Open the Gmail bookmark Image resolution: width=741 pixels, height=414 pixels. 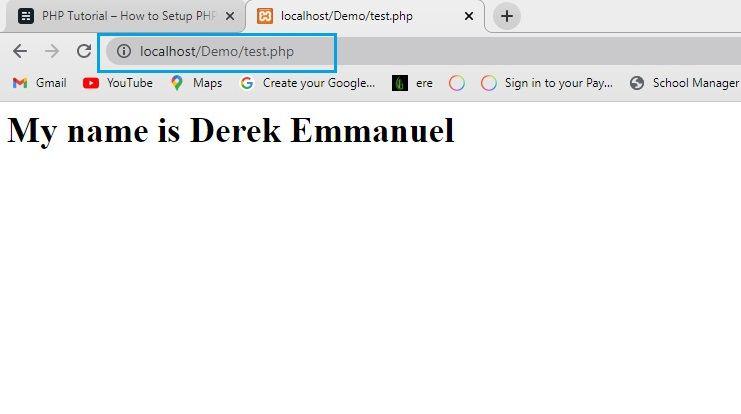[39, 83]
